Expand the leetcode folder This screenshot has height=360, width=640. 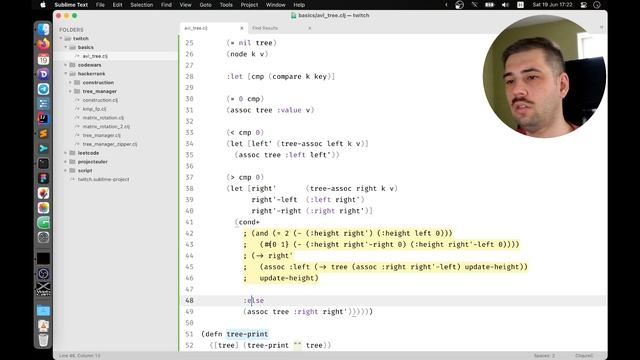(66, 153)
